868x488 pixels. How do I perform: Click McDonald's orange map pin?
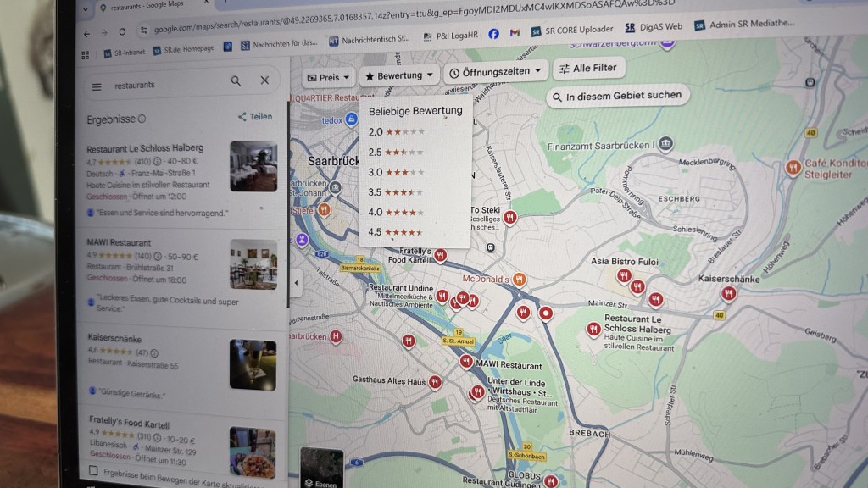519,280
